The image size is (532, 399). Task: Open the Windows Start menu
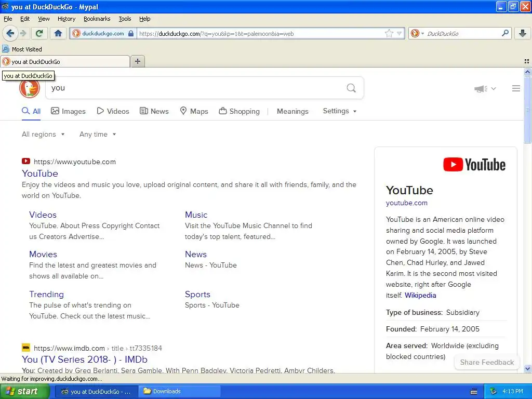tap(24, 391)
